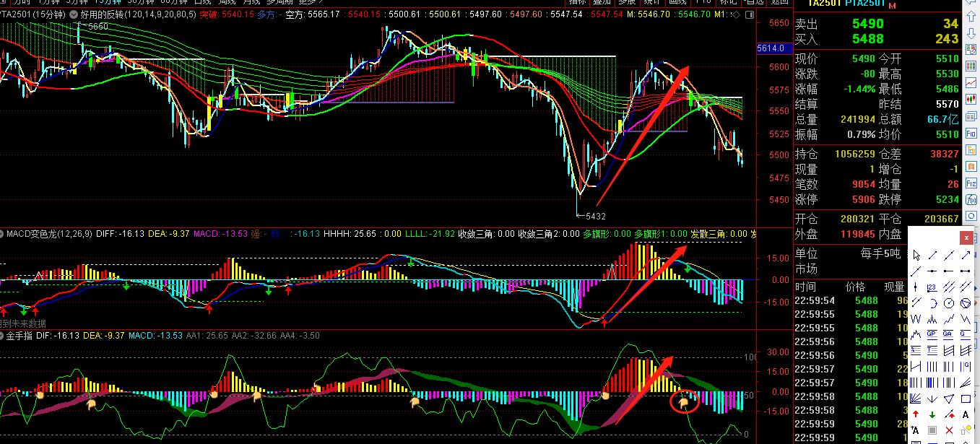Click the 涨幅 value -1.44%
980x444 pixels.
tap(859, 89)
